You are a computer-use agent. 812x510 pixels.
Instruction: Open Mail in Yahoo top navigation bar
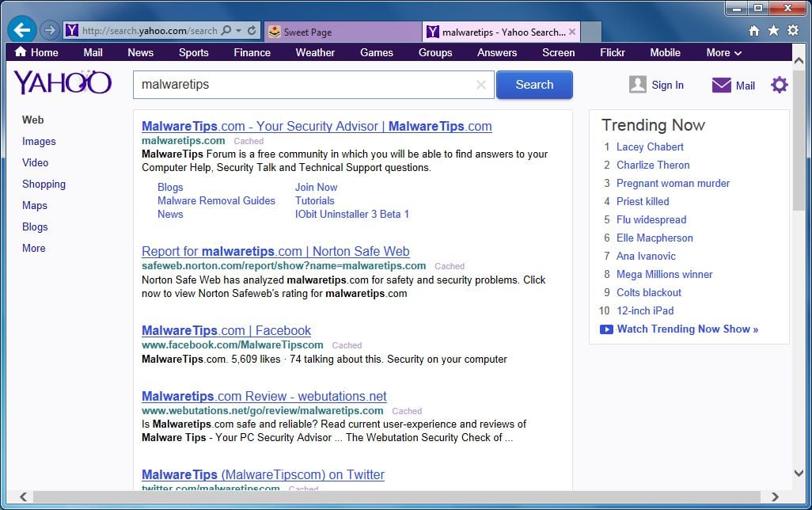point(93,52)
